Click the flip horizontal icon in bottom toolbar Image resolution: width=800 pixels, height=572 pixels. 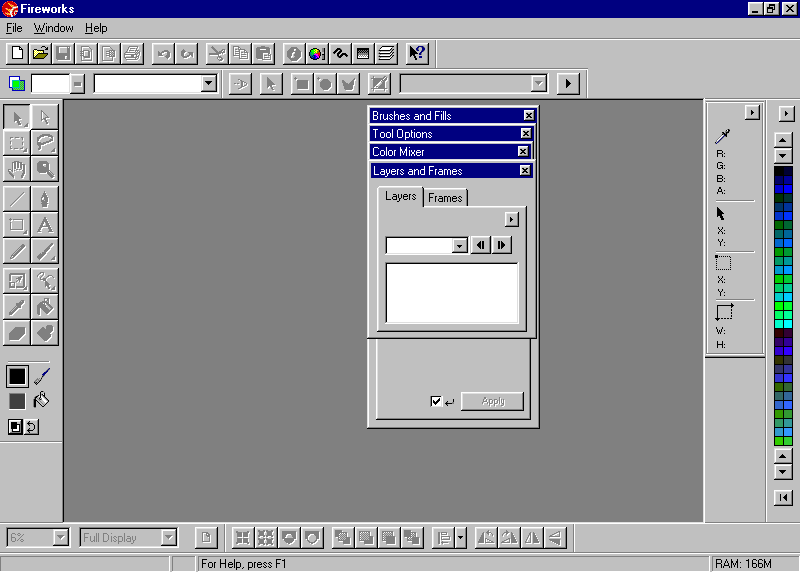tap(532, 538)
